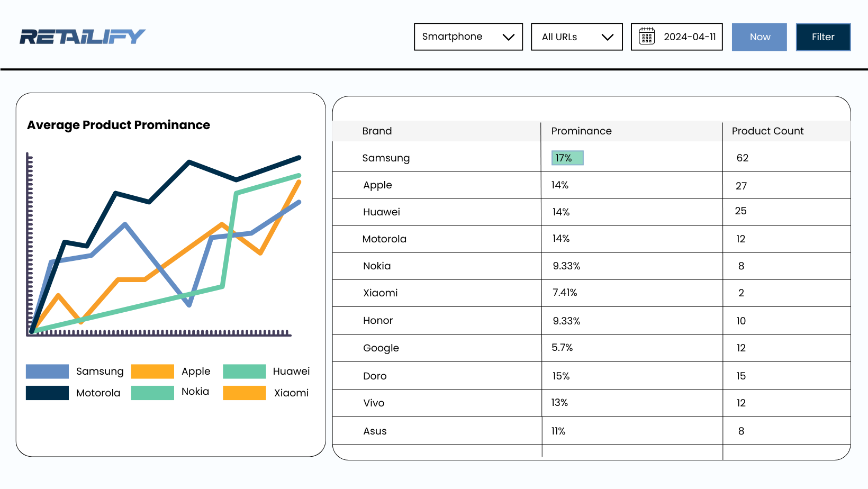
Task: Click the Xiaomi legend color swatch icon
Action: coord(245,393)
